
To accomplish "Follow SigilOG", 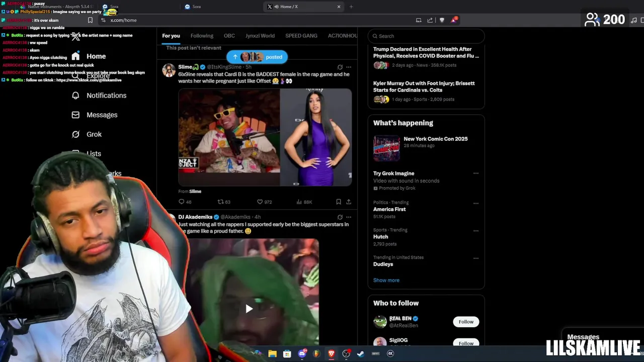I will tap(466, 343).
